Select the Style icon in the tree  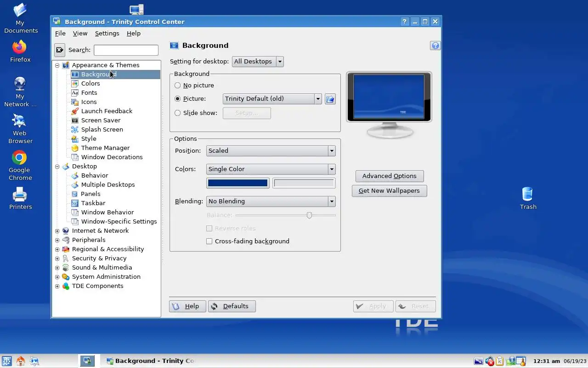(x=75, y=138)
